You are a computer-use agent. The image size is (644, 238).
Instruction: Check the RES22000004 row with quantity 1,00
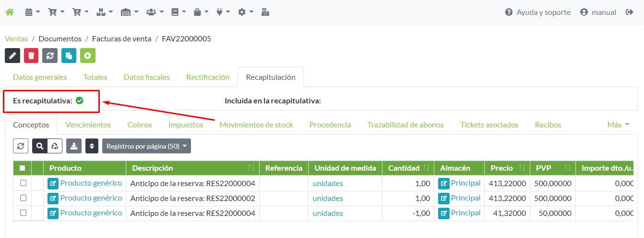pos(23,183)
